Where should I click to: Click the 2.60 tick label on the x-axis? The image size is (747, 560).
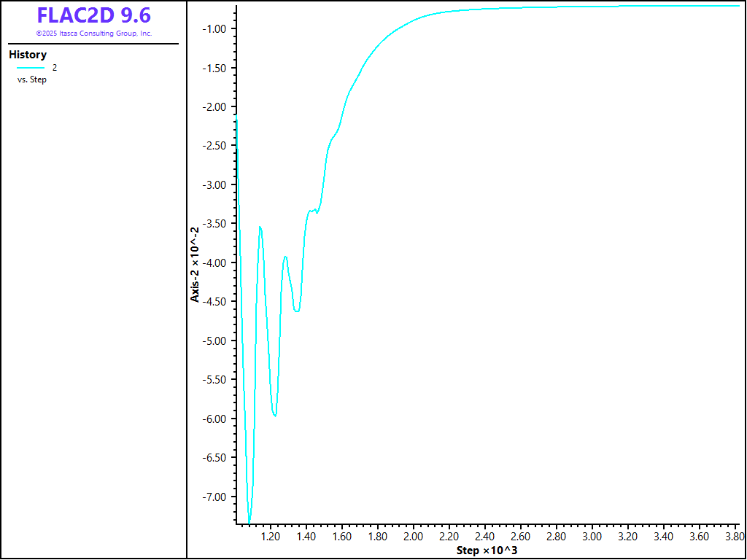coord(521,537)
